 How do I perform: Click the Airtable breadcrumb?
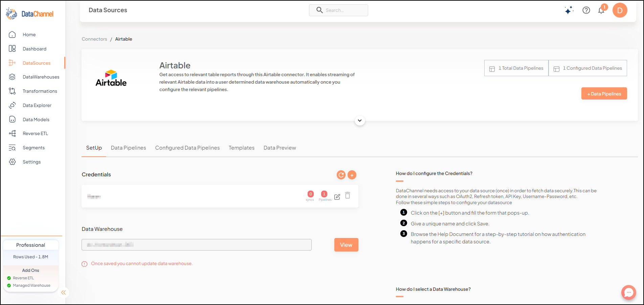click(x=124, y=39)
